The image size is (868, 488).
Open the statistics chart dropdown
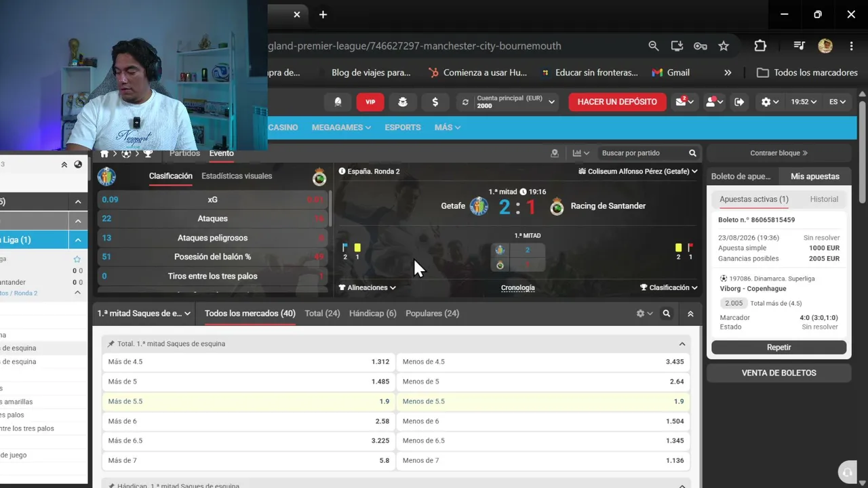pyautogui.click(x=580, y=153)
